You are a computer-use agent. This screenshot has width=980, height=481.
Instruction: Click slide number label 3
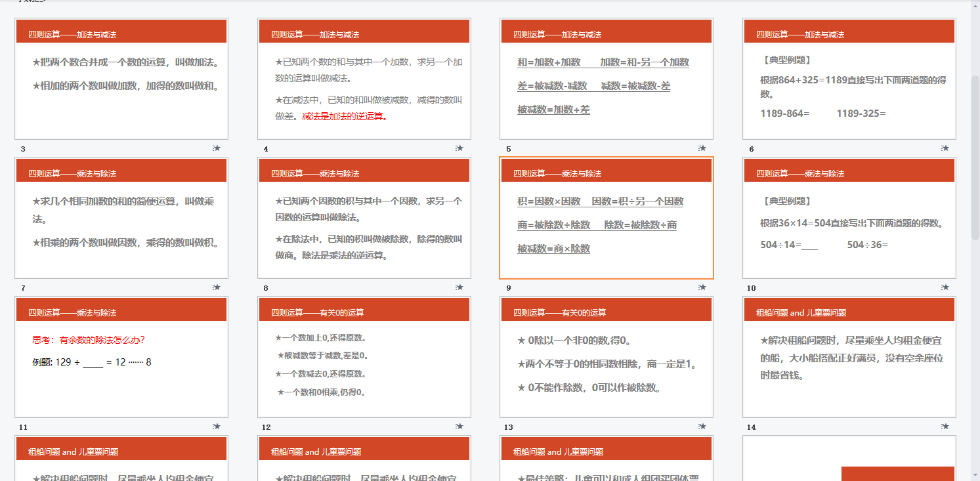23,149
